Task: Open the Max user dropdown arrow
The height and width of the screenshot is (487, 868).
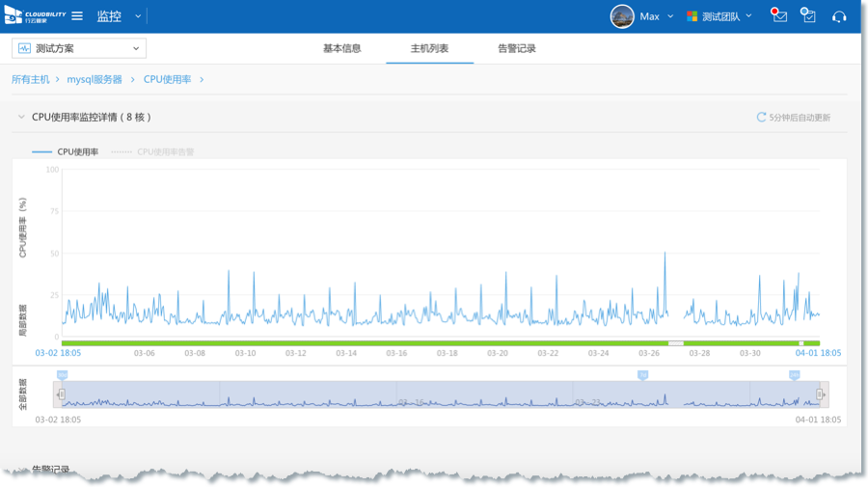Action: pos(670,16)
